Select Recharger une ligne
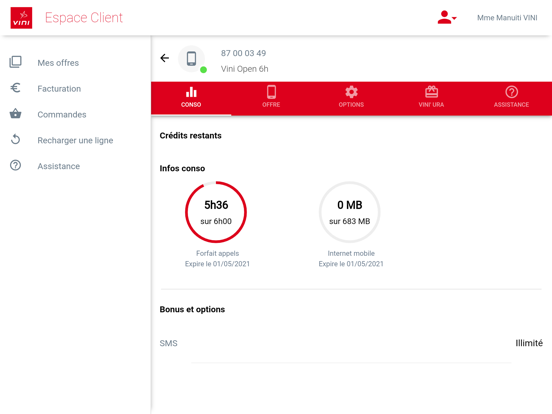 click(75, 140)
